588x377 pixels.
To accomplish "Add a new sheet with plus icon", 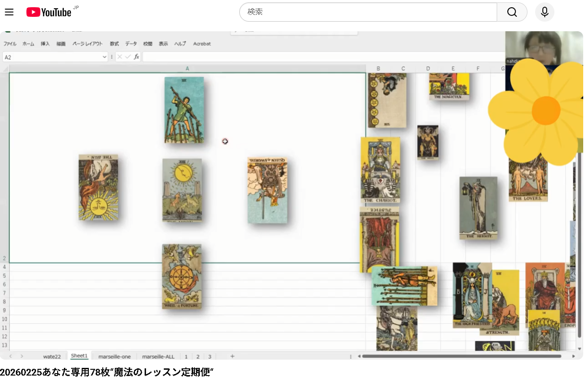I will [233, 356].
